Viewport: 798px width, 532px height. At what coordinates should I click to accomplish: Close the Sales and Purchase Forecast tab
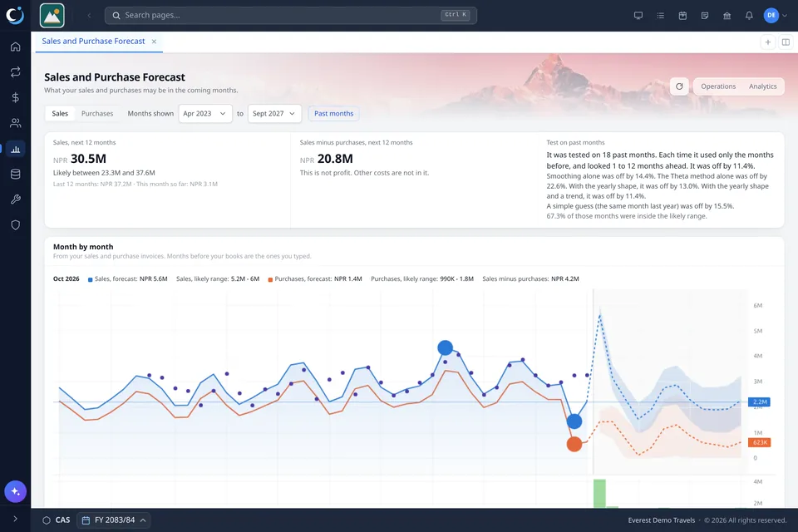tap(154, 42)
